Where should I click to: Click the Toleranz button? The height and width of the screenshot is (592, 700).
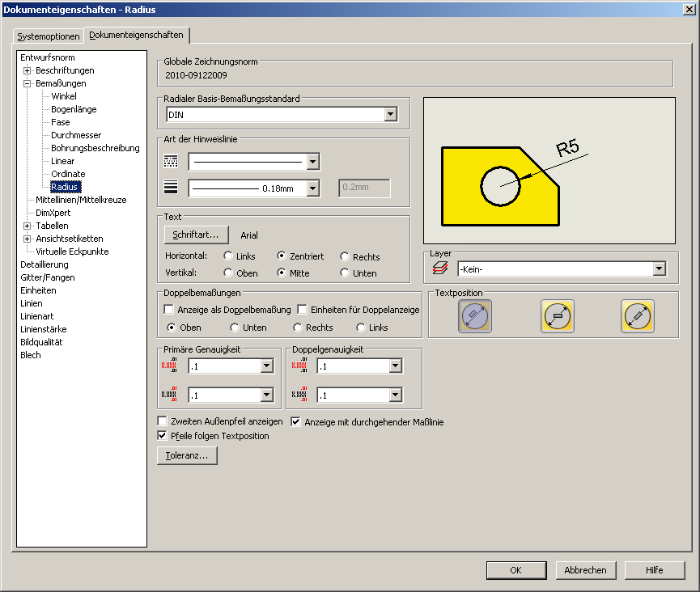[187, 455]
